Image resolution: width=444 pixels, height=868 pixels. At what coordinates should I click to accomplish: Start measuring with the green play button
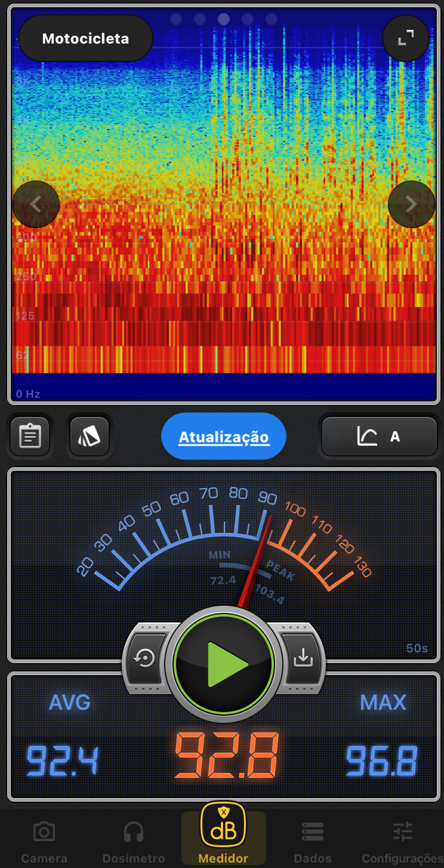(x=224, y=663)
